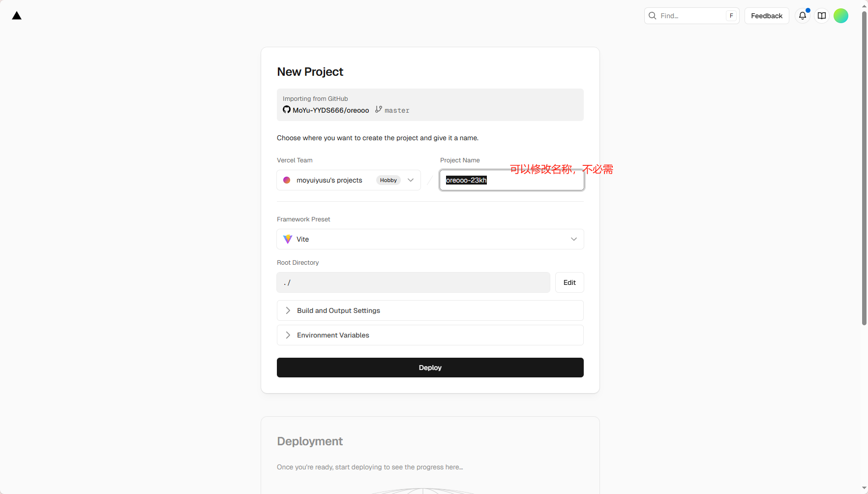This screenshot has height=494, width=868.
Task: Click the Importing from GitHub text
Action: pyautogui.click(x=315, y=99)
